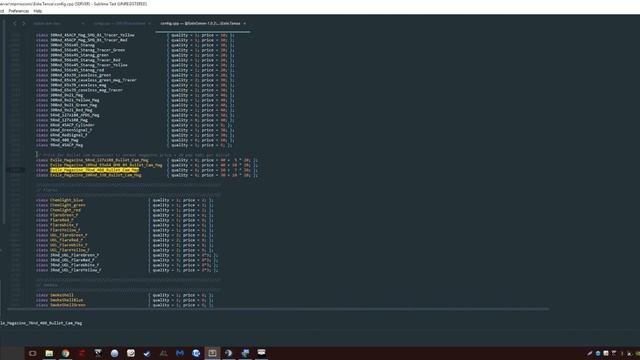This screenshot has height=360, width=640.
Task: Open the Preferences menu
Action: [18, 11]
